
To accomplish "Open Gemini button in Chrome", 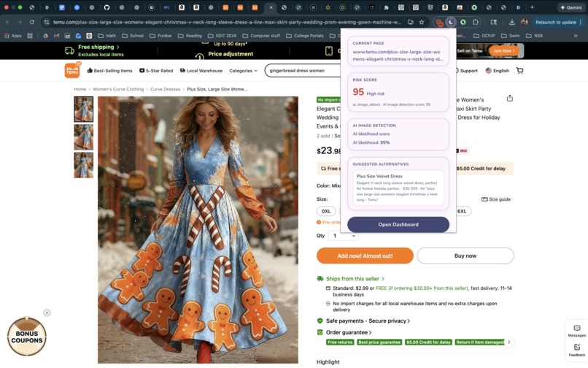I will coord(570,7).
